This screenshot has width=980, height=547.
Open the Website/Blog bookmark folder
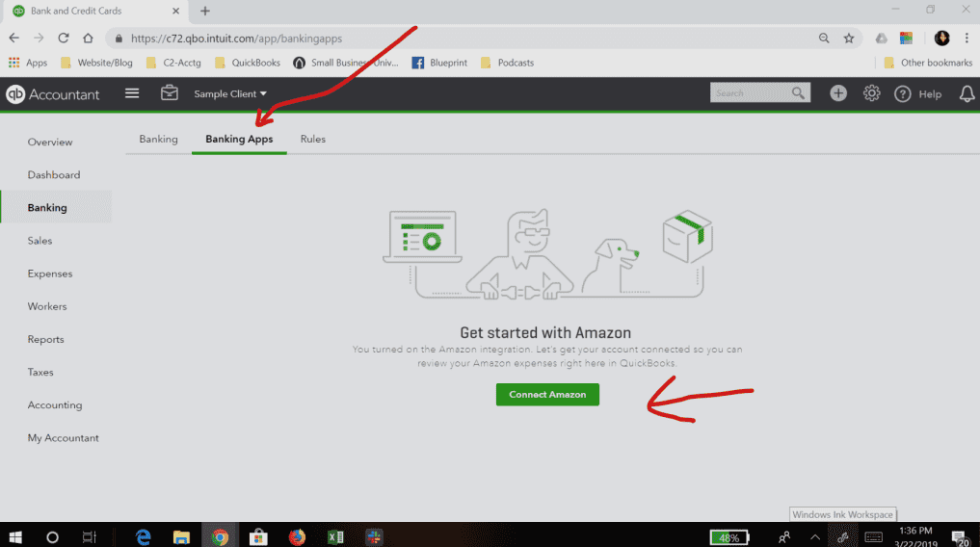[x=96, y=63]
